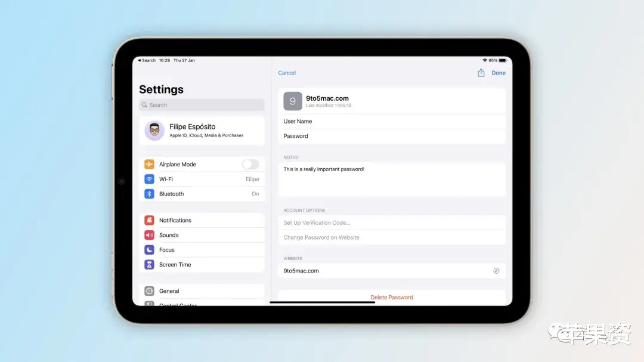Tap the share icon next to Done
Screen dimensions: 644x362
point(482,72)
